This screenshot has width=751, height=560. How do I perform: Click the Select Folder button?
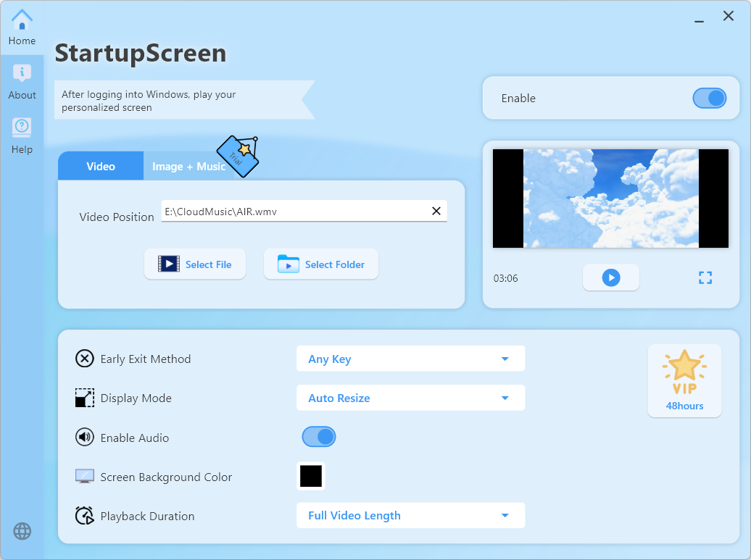point(321,264)
